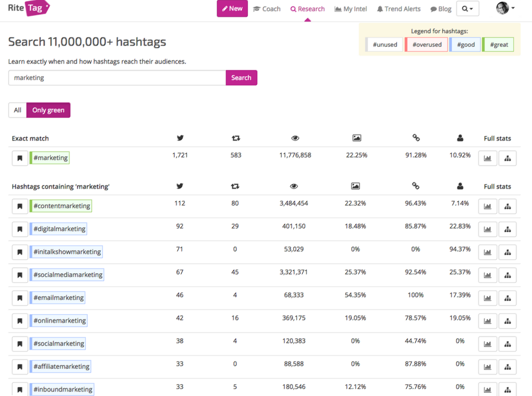Bookmark the #marketing hashtag
532x396 pixels.
pyautogui.click(x=19, y=158)
